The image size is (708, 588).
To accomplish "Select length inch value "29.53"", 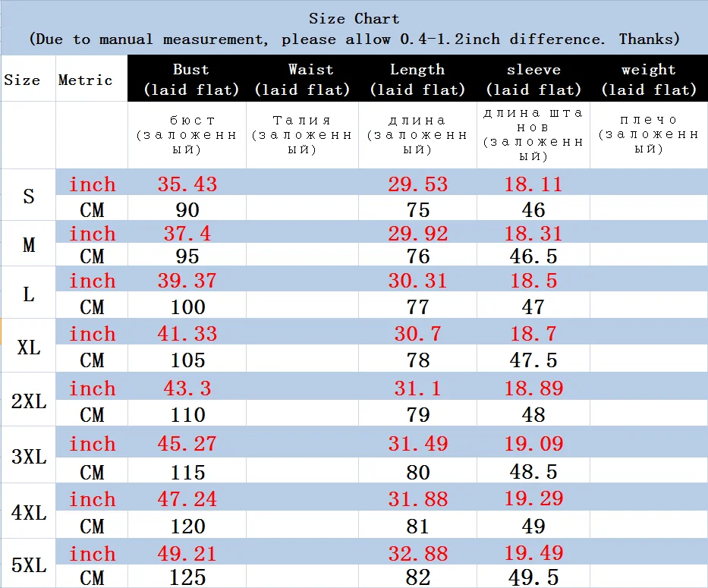I will [x=417, y=184].
